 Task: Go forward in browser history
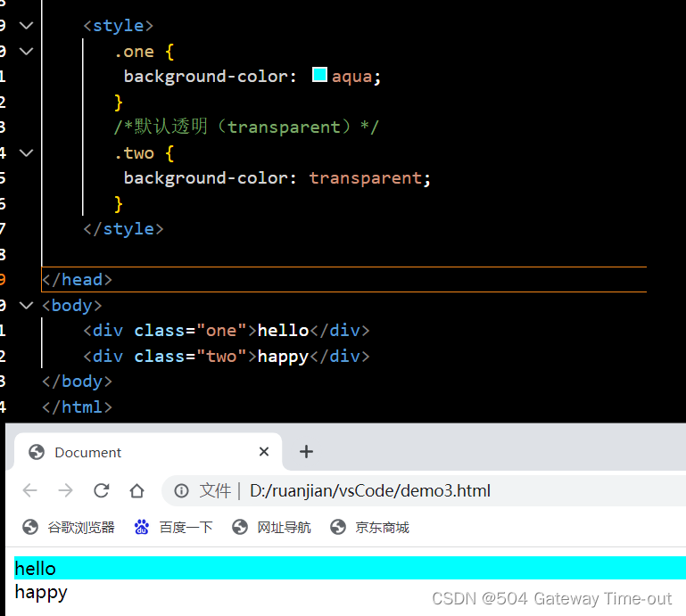[66, 490]
